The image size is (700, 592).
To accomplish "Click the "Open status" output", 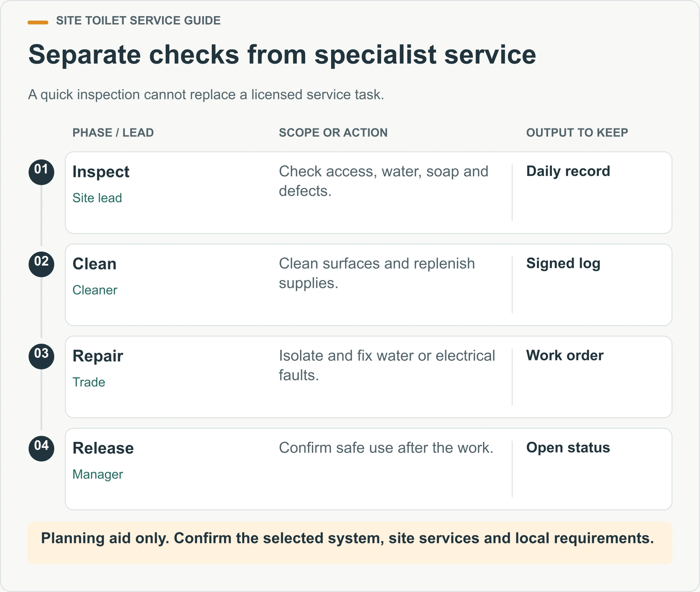I will click(x=568, y=448).
